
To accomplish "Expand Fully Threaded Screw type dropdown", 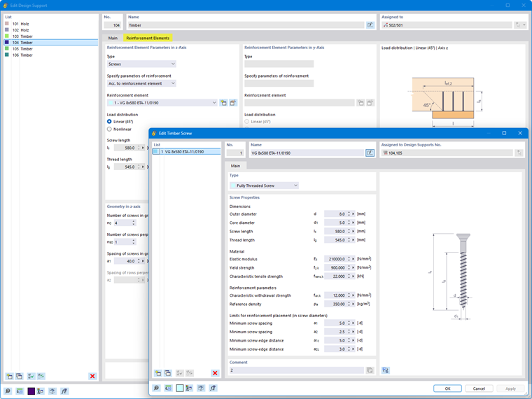I will click(264, 185).
